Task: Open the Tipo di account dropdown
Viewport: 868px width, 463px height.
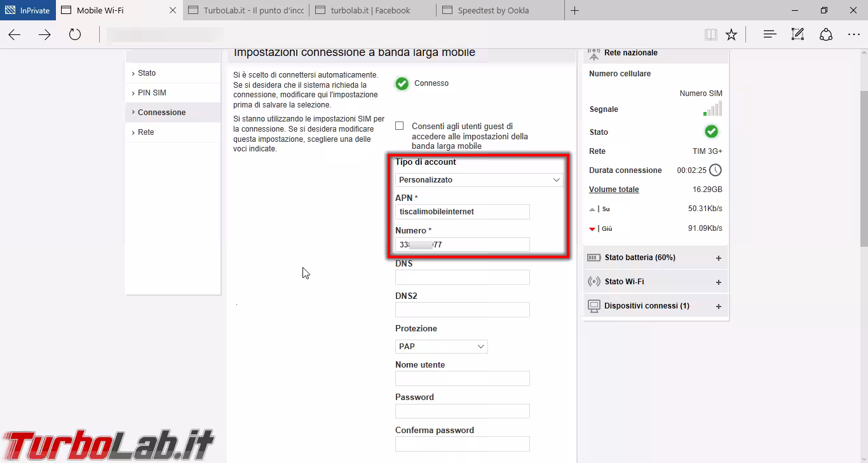Action: (x=478, y=180)
